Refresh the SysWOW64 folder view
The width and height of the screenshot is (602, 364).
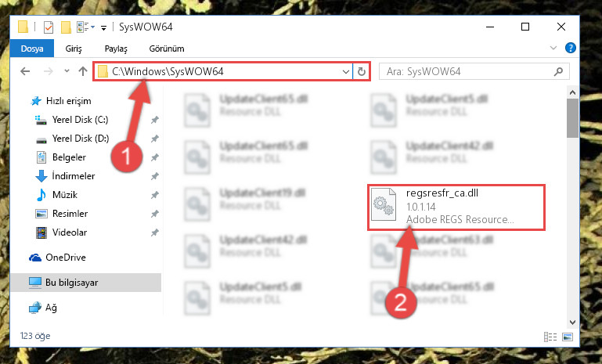tap(361, 71)
